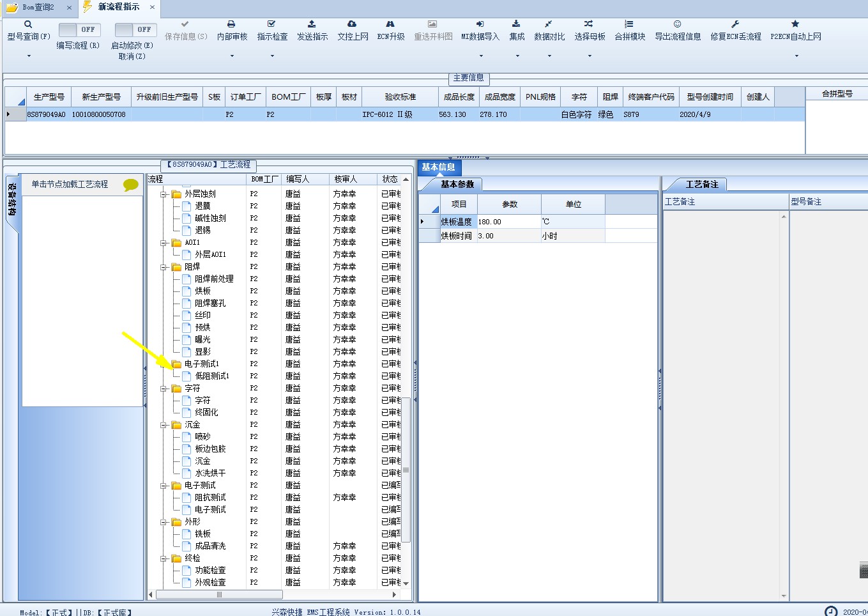Image resolution: width=868 pixels, height=616 pixels.
Task: Click 文控上网 cloud icon
Action: [352, 24]
